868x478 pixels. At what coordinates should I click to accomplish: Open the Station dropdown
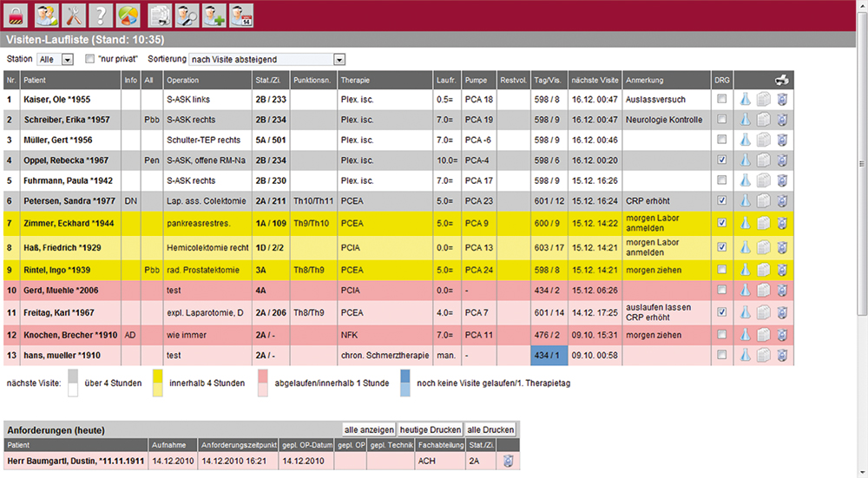pyautogui.click(x=57, y=59)
